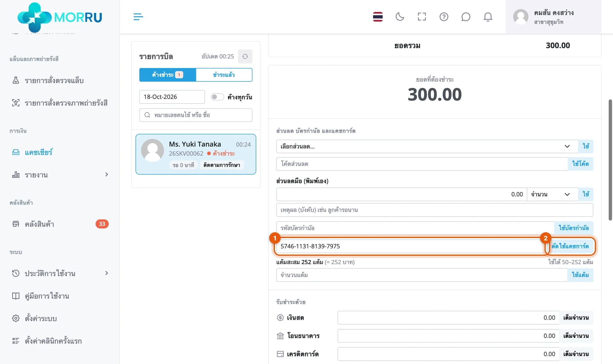The image size is (613, 364).
Task: Click the user manual book icon
Action: click(16, 296)
